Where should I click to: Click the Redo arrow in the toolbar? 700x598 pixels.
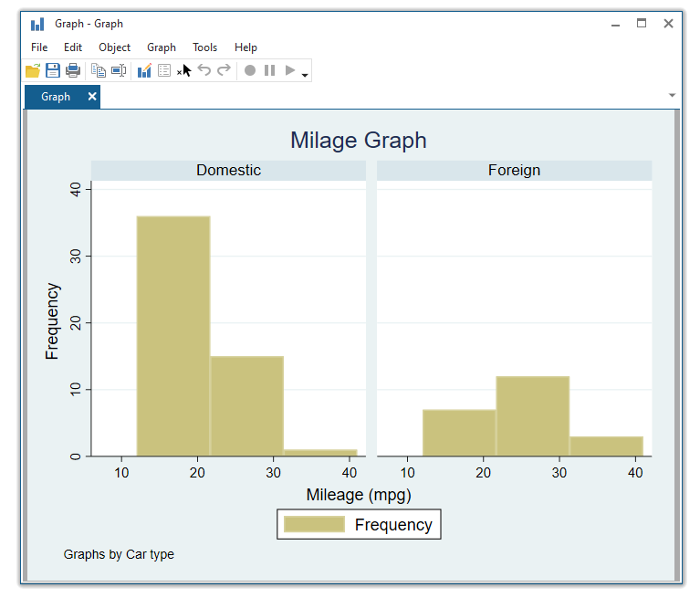(x=224, y=70)
